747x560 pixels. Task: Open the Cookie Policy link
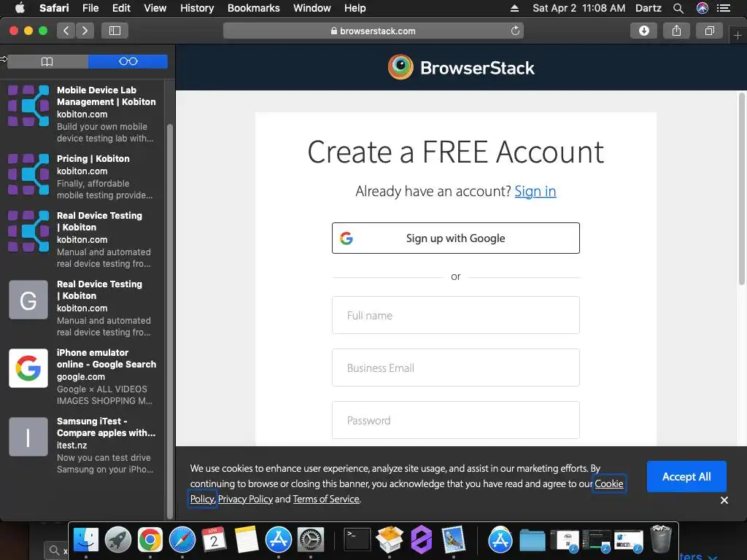(x=609, y=484)
